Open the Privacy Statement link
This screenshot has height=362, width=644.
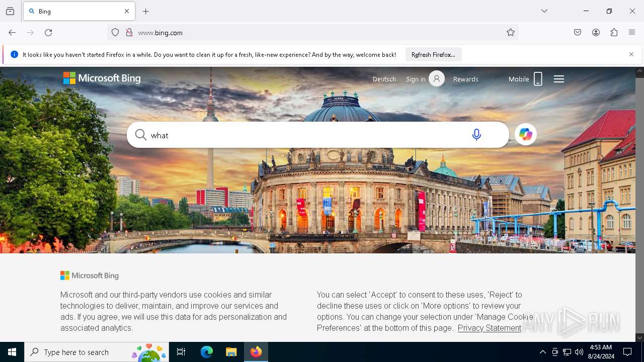click(x=490, y=328)
